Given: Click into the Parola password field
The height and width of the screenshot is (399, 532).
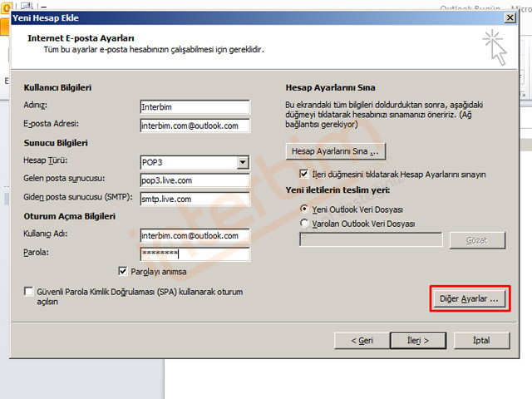Looking at the screenshot, I should [x=195, y=254].
